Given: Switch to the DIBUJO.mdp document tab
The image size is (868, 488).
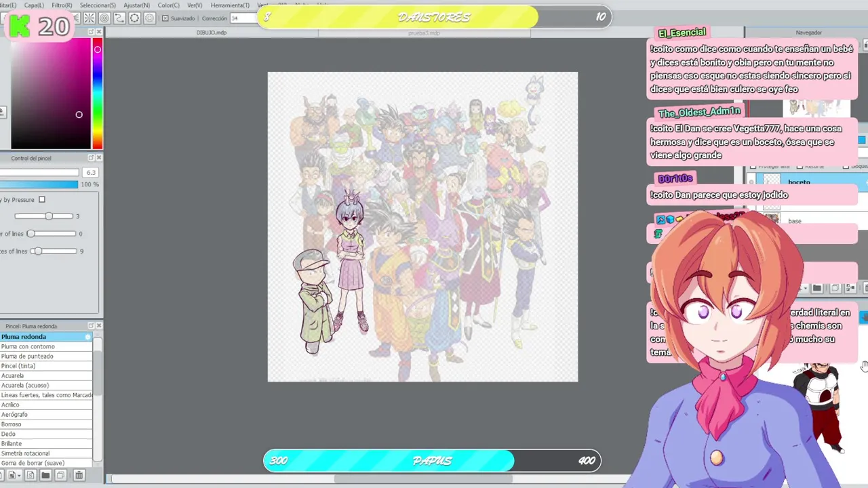Looking at the screenshot, I should (212, 33).
